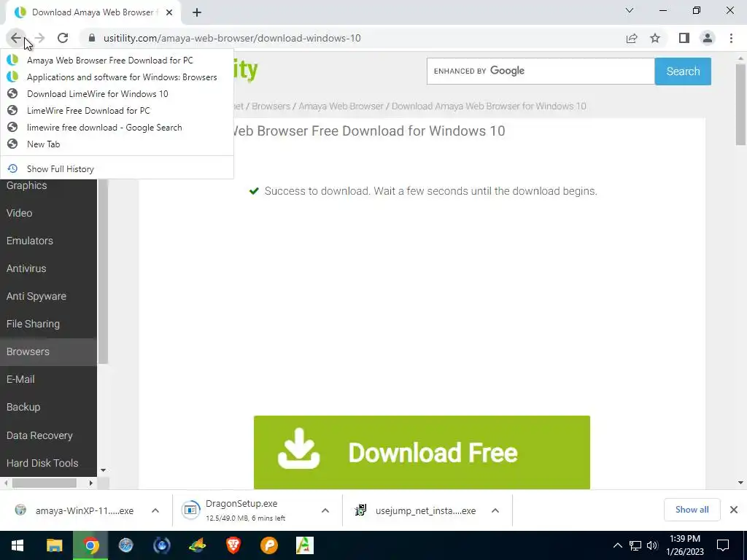Close the Download Amaya Web Browser tab
Screen dimensions: 747x560
tap(169, 12)
